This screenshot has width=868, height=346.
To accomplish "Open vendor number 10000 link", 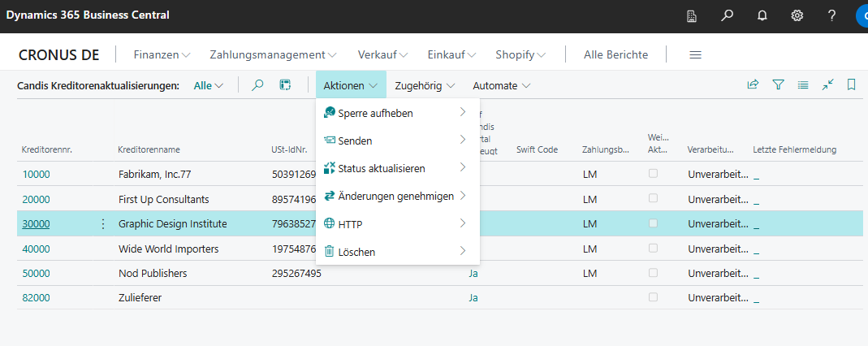I will pyautogui.click(x=36, y=175).
